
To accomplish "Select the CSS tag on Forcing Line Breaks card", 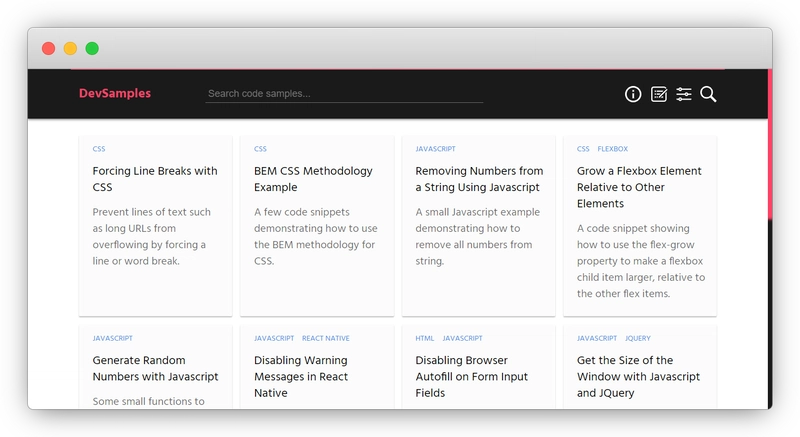I will [x=99, y=149].
